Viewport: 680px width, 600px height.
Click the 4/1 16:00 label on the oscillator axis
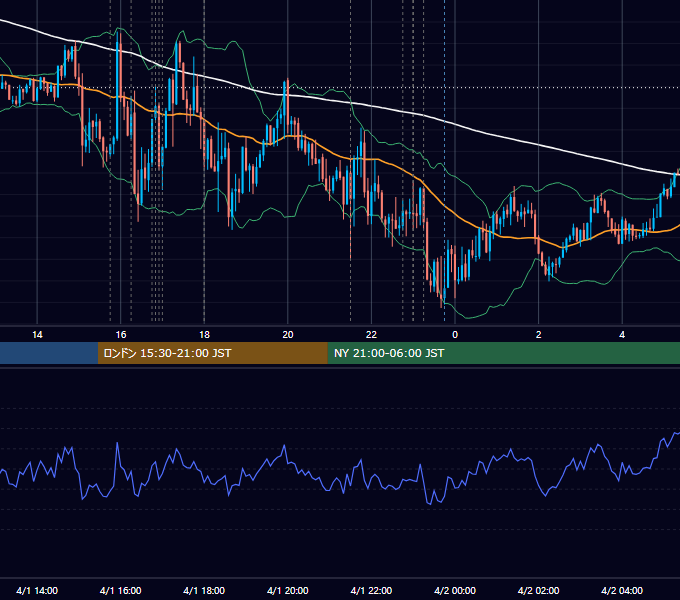point(121,590)
